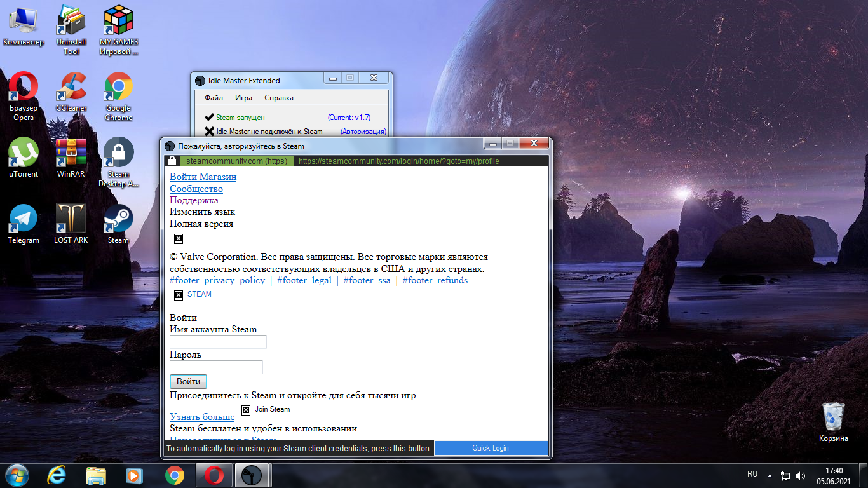Click the Steam запущен status text
This screenshot has height=488, width=868.
pyautogui.click(x=240, y=118)
